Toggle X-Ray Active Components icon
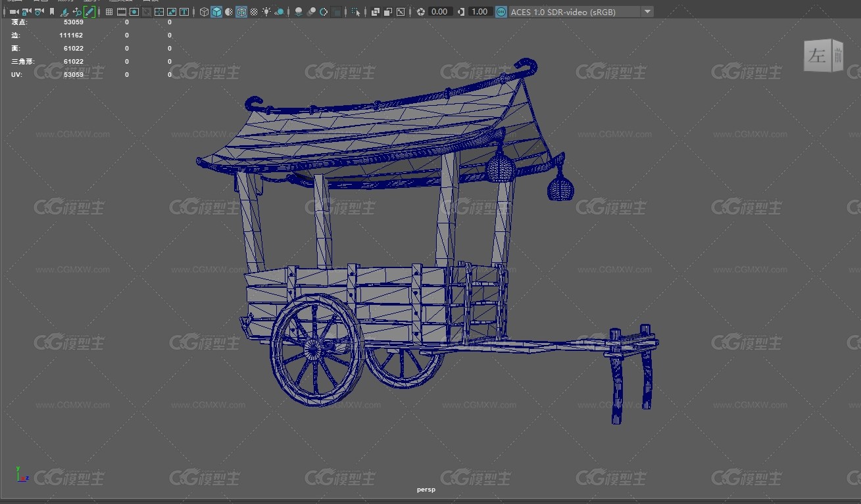Image resolution: width=861 pixels, height=504 pixels. (388, 12)
